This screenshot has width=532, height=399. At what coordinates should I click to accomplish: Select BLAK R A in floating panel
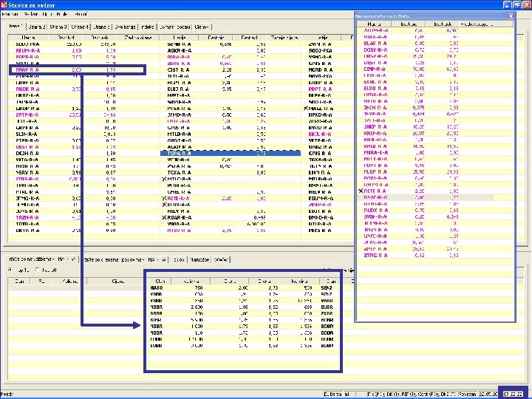tap(425, 44)
